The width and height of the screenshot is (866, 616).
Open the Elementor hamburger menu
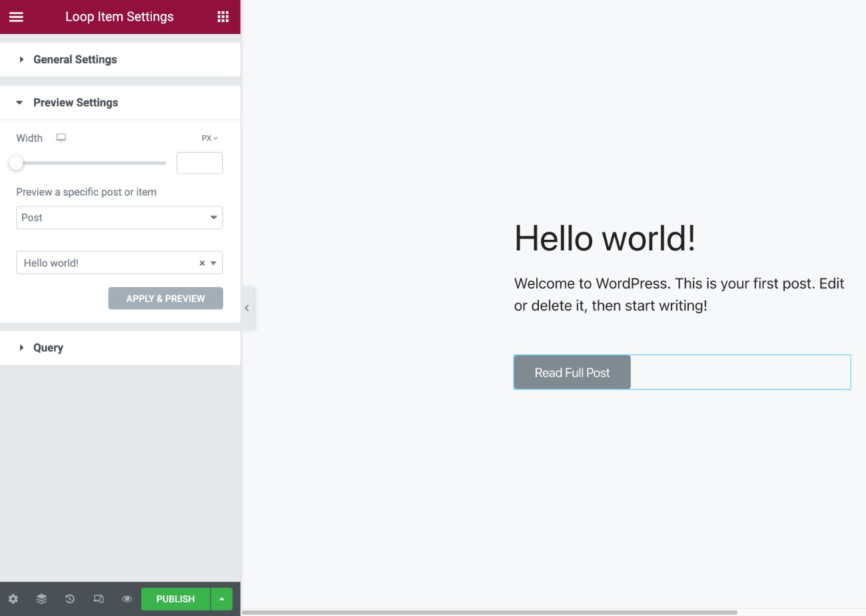point(16,17)
